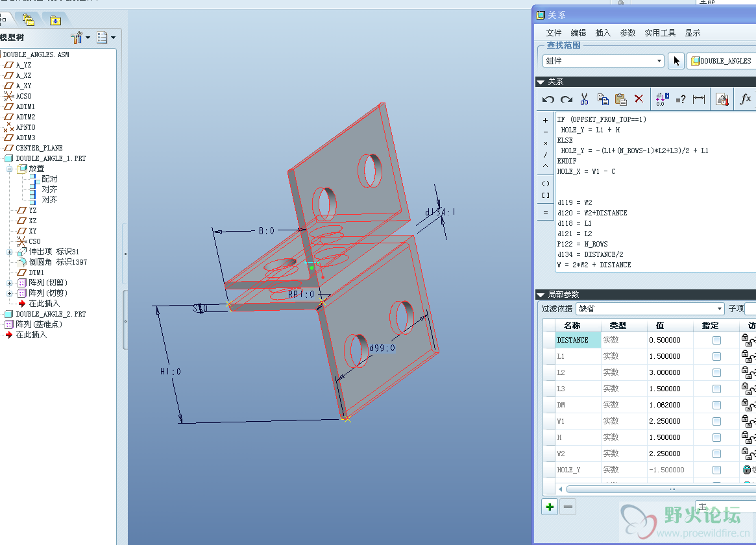Viewport: 756px width, 545px height.
Task: Open the 缺省 filter-by dropdown
Action: click(x=720, y=309)
